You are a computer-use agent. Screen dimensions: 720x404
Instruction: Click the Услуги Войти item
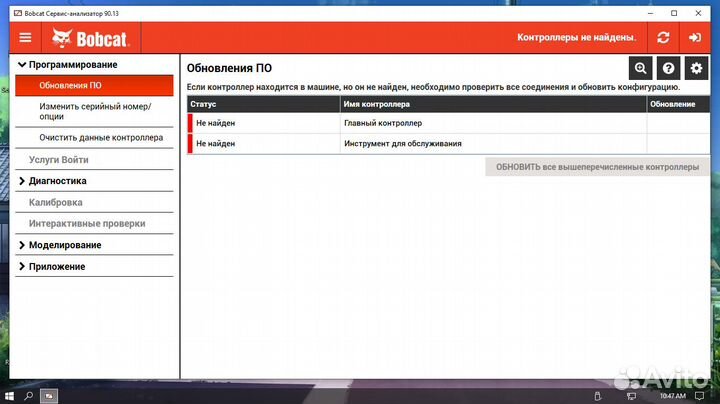pyautogui.click(x=58, y=159)
